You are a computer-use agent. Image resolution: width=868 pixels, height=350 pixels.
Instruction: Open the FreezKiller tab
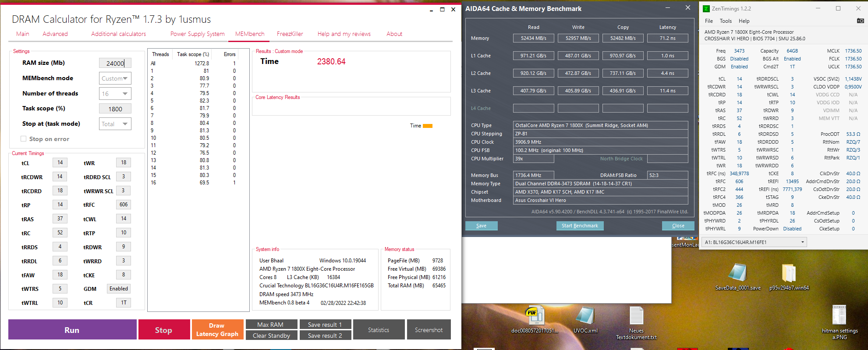pos(290,34)
